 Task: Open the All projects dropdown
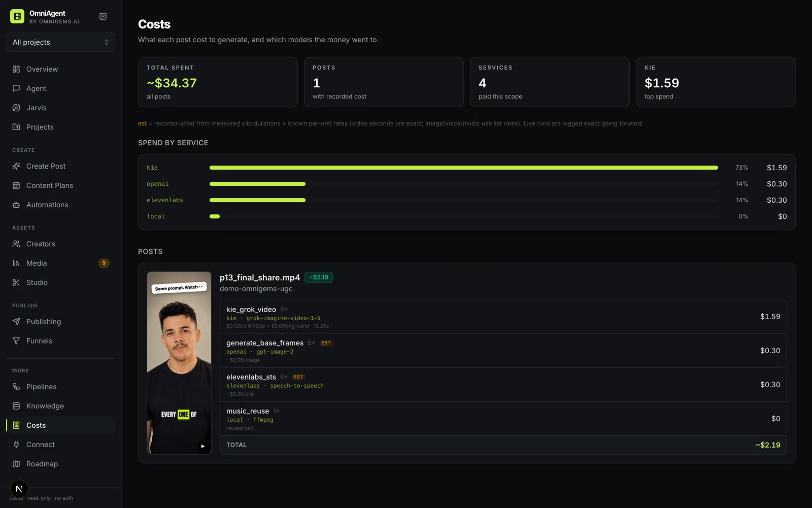click(x=60, y=42)
